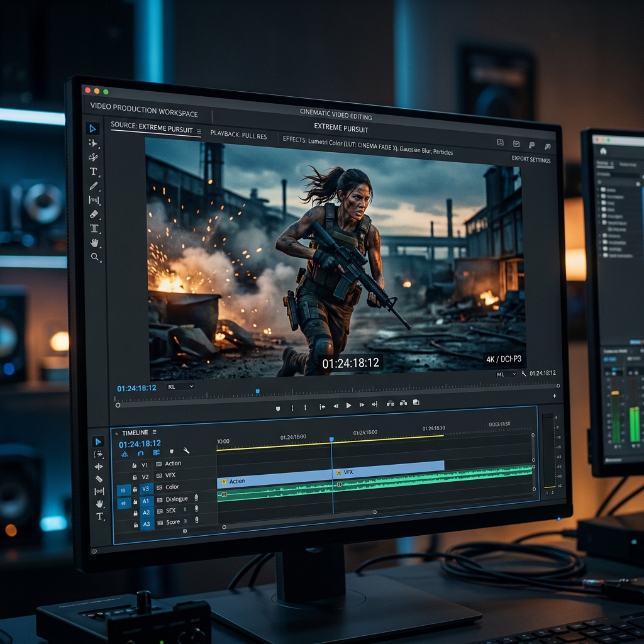This screenshot has height=644, width=644.
Task: Click the timeline add marker shield icon
Action: pos(172,452)
